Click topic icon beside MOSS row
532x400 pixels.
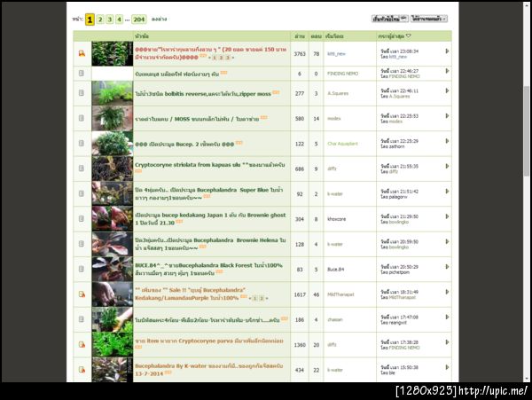pyautogui.click(x=82, y=118)
